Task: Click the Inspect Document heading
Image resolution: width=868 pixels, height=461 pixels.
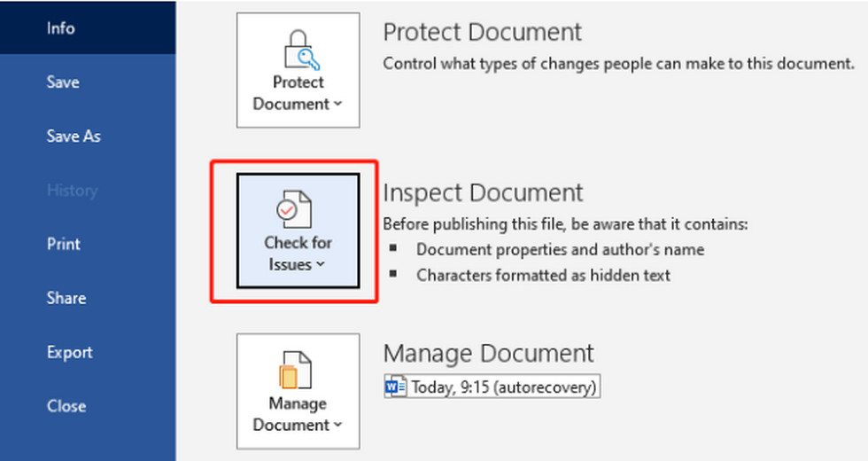Action: 483,192
